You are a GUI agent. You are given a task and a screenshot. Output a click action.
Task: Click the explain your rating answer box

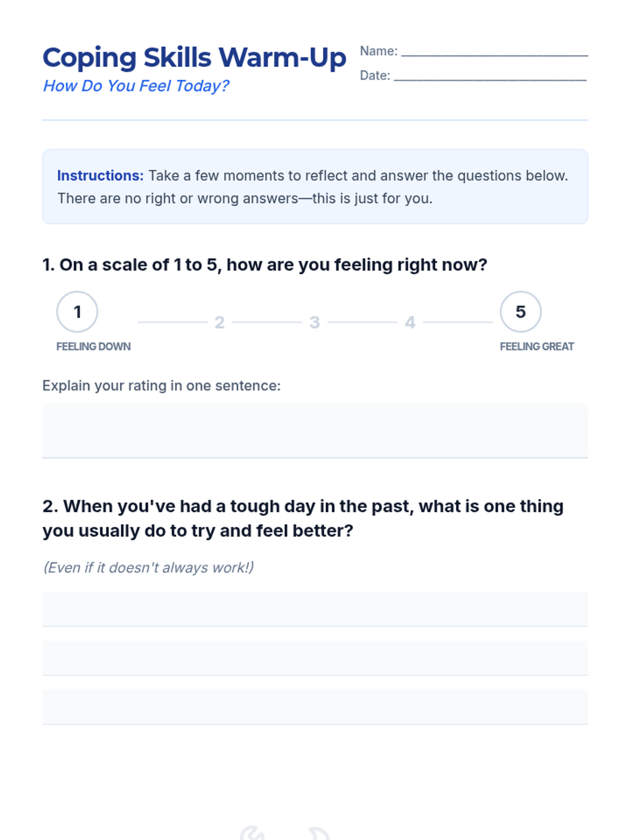(x=315, y=430)
